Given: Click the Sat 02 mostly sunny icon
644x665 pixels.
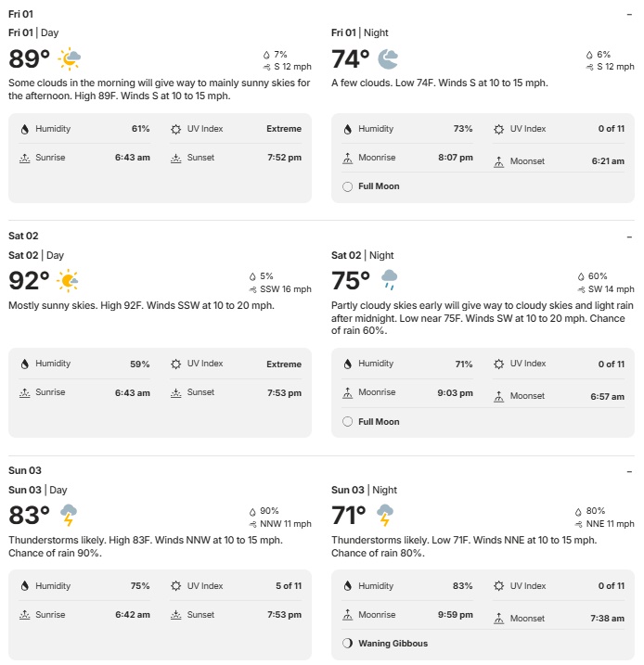Looking at the screenshot, I should (x=68, y=280).
